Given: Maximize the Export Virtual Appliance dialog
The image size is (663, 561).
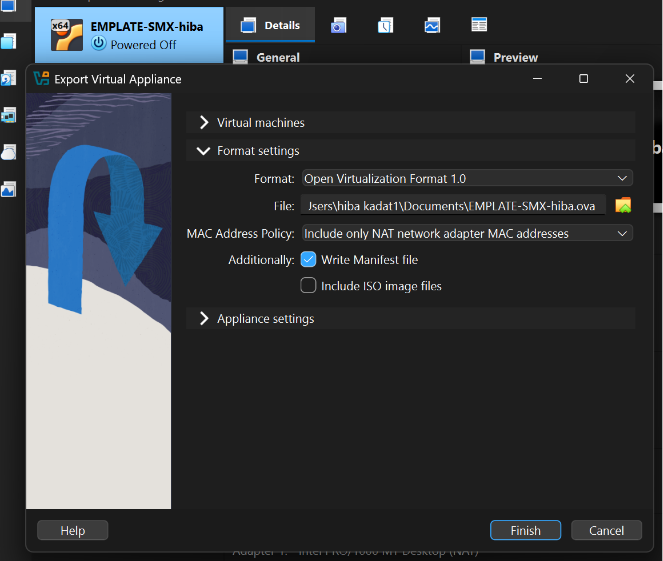Looking at the screenshot, I should [x=584, y=79].
